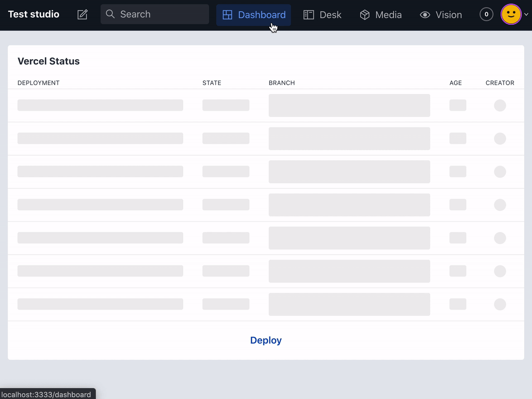Open the new document compose icon
532x399 pixels.
click(82, 14)
